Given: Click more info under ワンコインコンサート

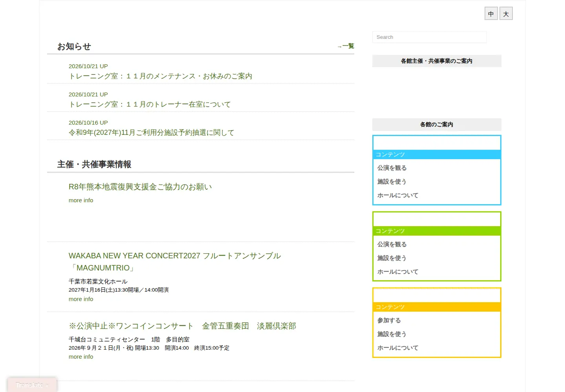Looking at the screenshot, I should [x=81, y=357].
